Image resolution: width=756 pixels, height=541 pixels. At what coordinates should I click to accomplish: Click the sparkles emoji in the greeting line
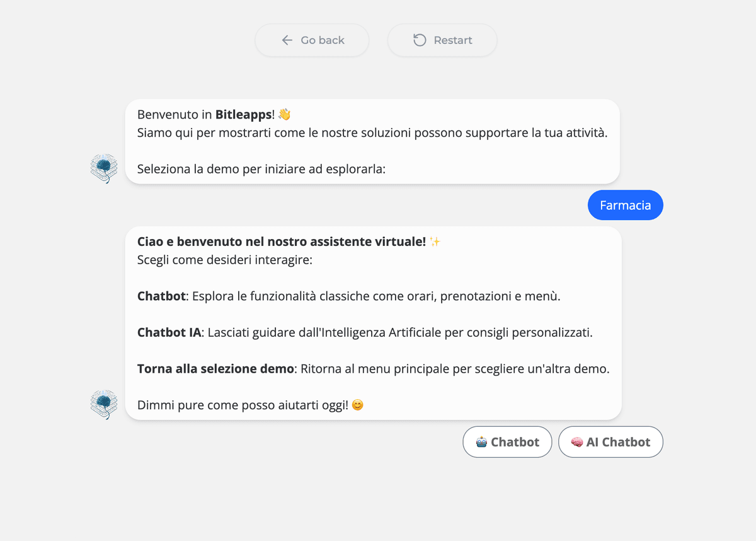click(x=435, y=241)
